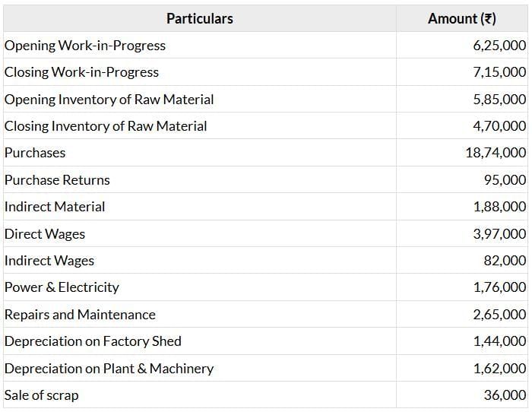The height and width of the screenshot is (412, 532).
Task: Click the Sale of scrap label
Action: click(41, 395)
